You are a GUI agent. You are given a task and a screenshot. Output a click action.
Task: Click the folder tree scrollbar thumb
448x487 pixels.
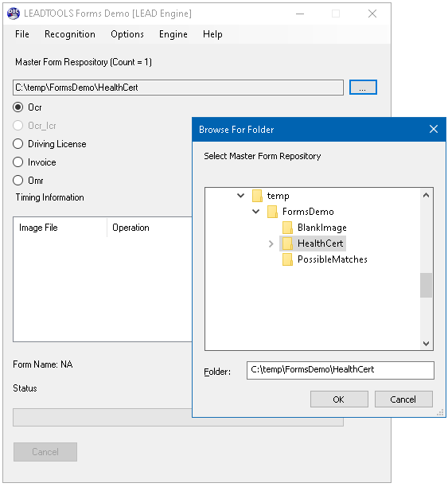tap(426, 285)
